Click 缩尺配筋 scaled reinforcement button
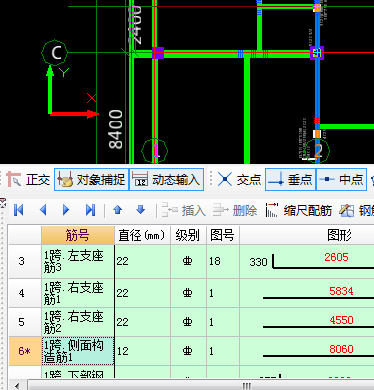This screenshot has width=374, height=390. (299, 210)
